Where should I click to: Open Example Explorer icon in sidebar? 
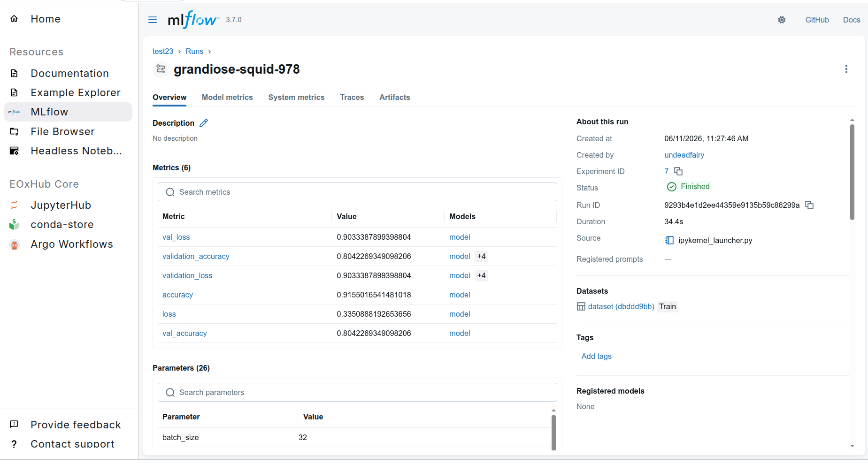[14, 92]
